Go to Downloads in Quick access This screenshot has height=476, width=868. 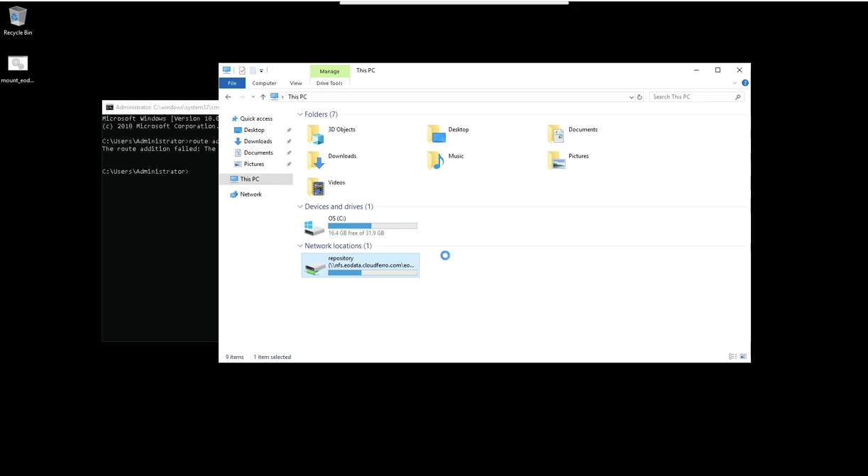pyautogui.click(x=258, y=141)
